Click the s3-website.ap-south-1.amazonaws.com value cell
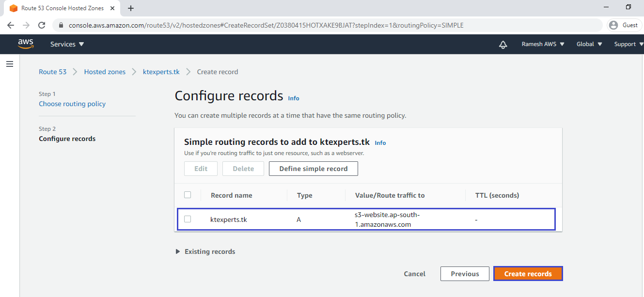 click(x=387, y=219)
